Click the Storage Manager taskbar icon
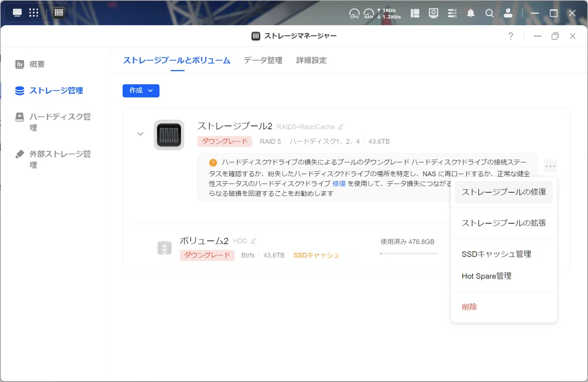The width and height of the screenshot is (588, 382). [x=59, y=13]
